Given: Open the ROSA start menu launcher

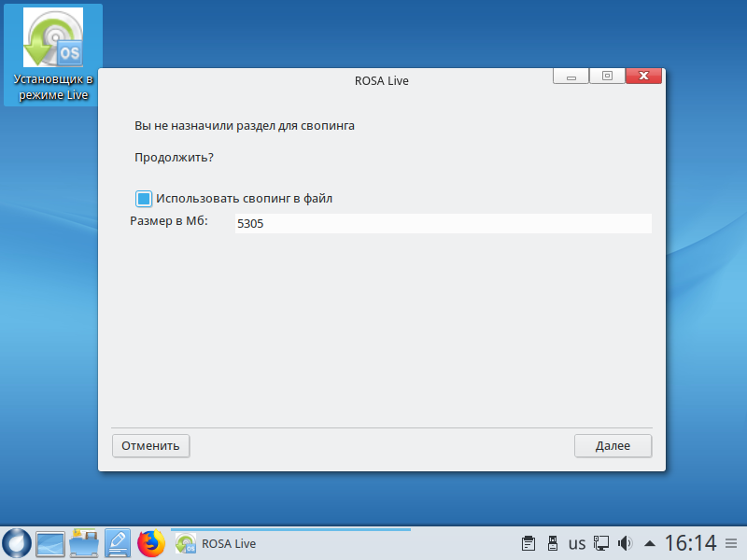Looking at the screenshot, I should pos(17,543).
